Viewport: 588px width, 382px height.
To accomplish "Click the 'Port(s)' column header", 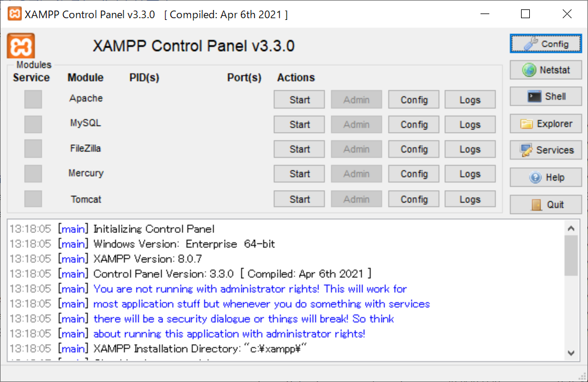I will coord(244,77).
